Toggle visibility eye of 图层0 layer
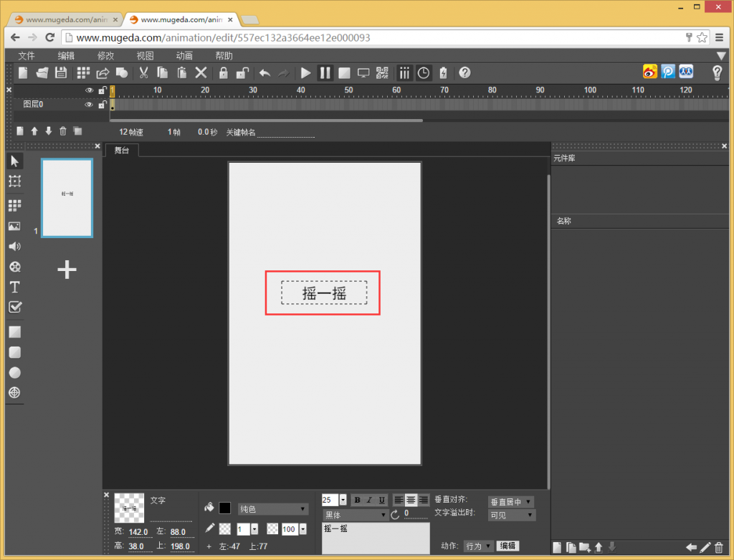 (x=90, y=105)
